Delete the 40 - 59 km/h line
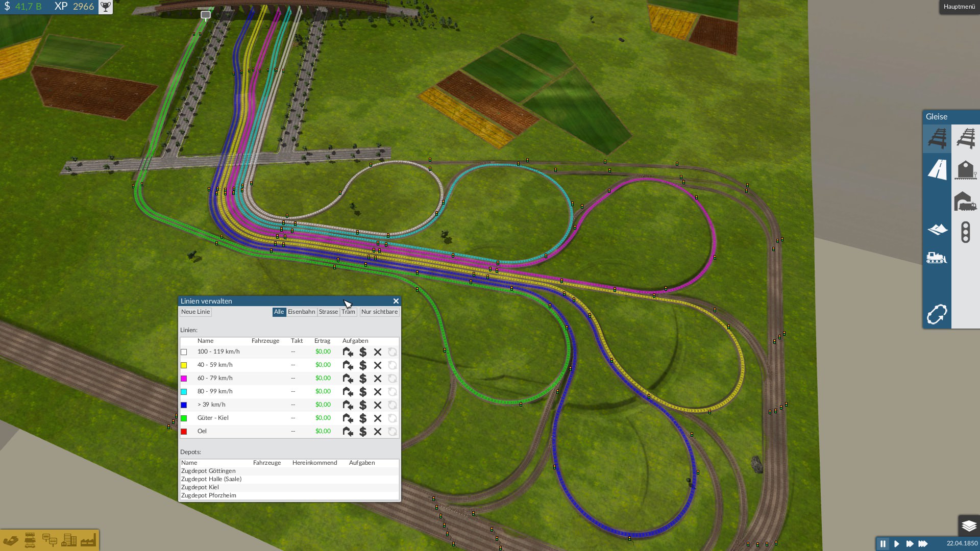Viewport: 980px width, 551px height. (378, 365)
